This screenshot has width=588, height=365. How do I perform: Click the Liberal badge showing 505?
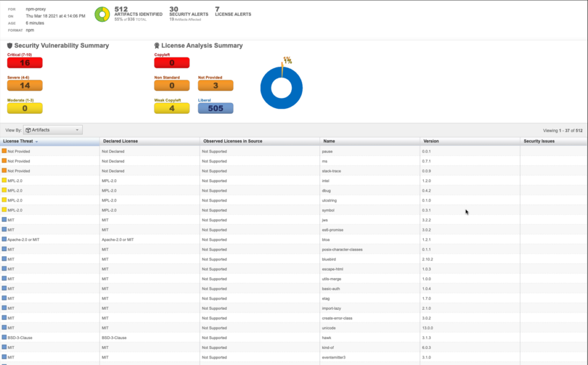coord(215,108)
